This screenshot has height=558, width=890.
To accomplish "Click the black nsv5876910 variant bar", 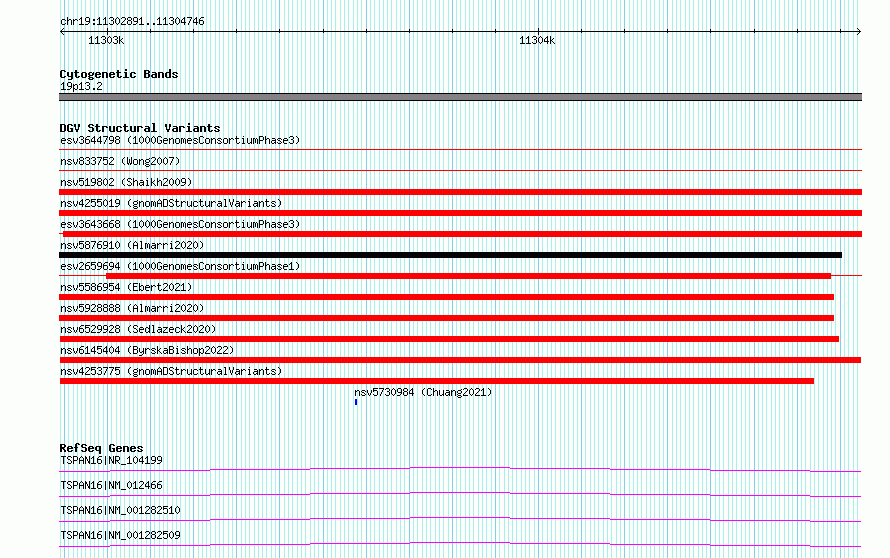I will tap(451, 255).
